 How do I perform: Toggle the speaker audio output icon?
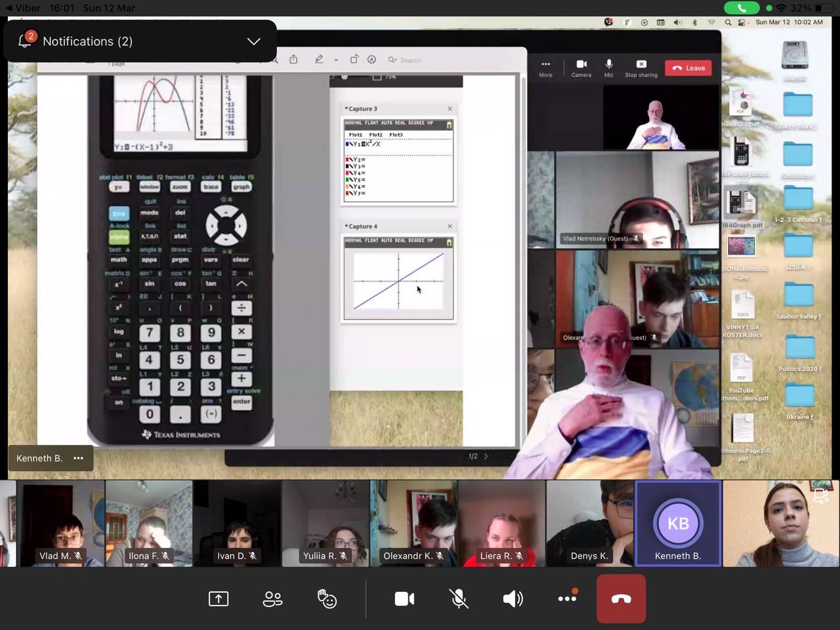point(513,598)
